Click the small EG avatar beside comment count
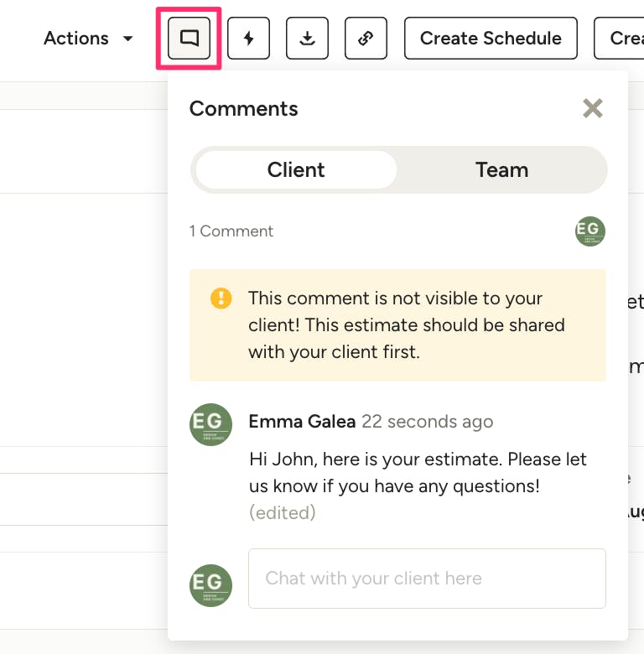Image resolution: width=644 pixels, height=654 pixels. (590, 231)
